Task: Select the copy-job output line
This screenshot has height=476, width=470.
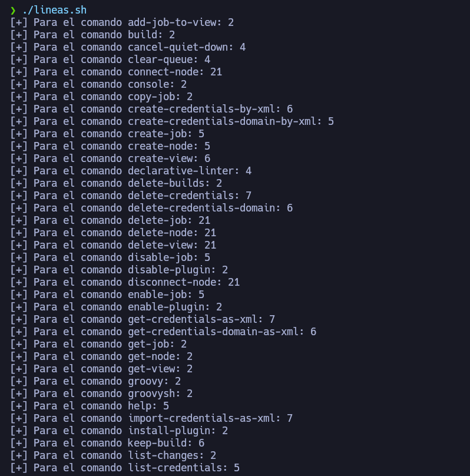Action: click(x=101, y=97)
